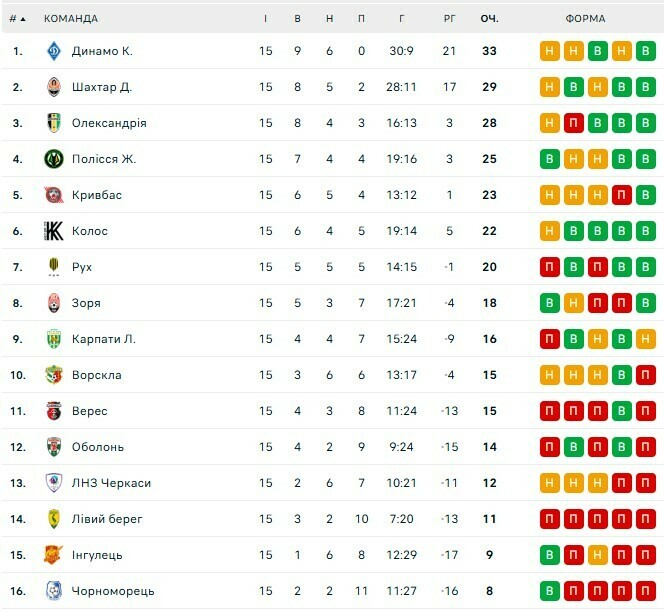Screen dimensions: 664x612
Task: Click the Полісся Ж. team emblem
Action: coord(54,159)
